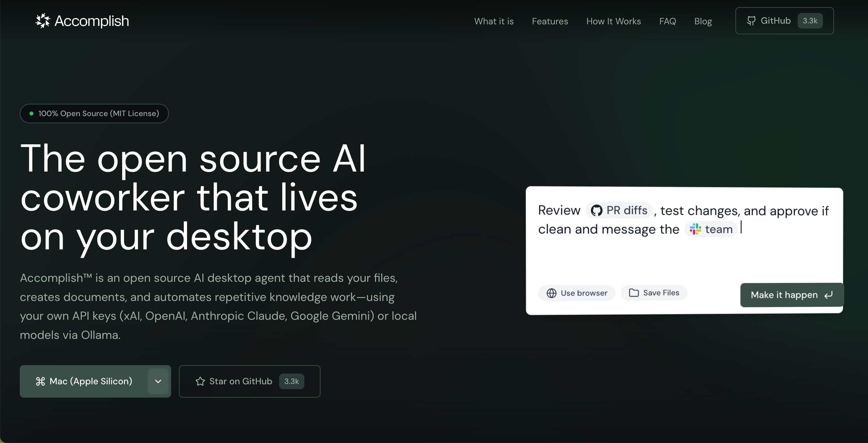
Task: Click the Accomplish logo icon
Action: [42, 21]
